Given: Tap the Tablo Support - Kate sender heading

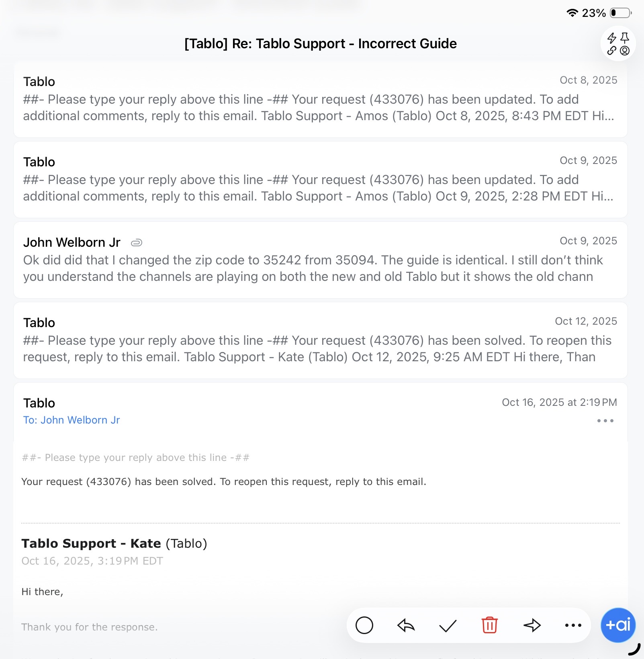Looking at the screenshot, I should (x=114, y=543).
